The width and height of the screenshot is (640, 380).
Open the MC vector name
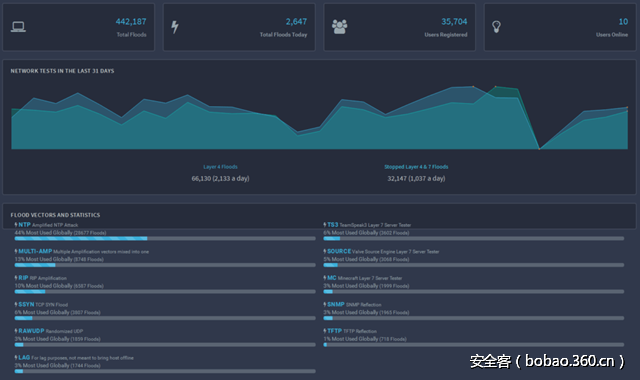[x=332, y=278]
